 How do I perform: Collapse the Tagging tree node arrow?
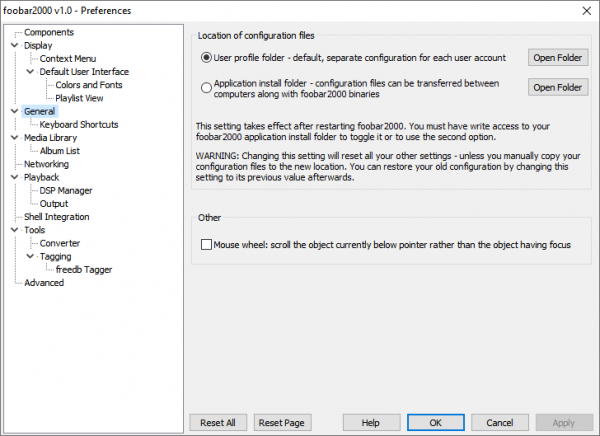tap(30, 256)
